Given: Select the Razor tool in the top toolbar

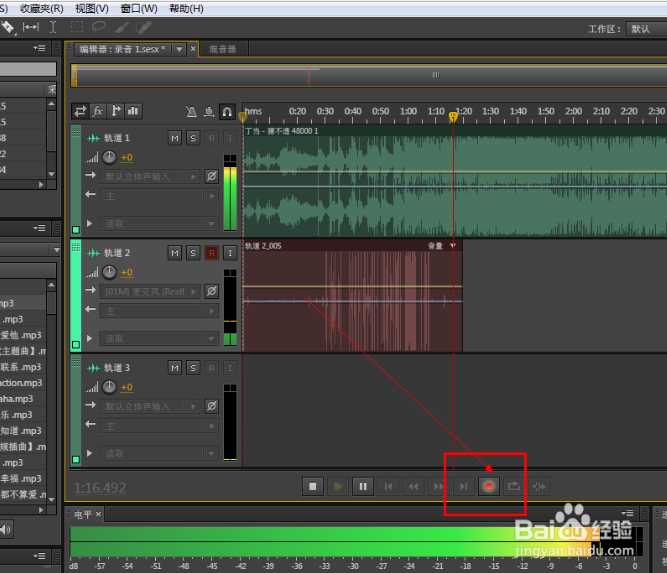Looking at the screenshot, I should [x=8, y=28].
